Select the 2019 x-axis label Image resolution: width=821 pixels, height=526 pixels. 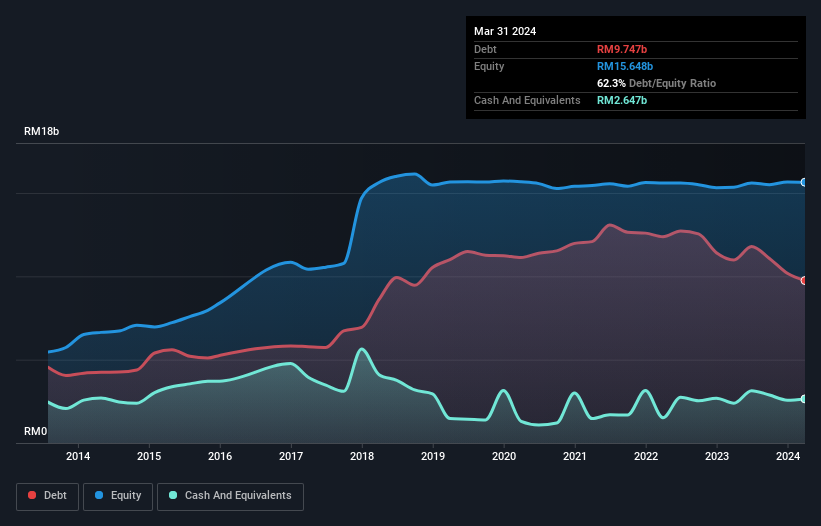tap(433, 456)
